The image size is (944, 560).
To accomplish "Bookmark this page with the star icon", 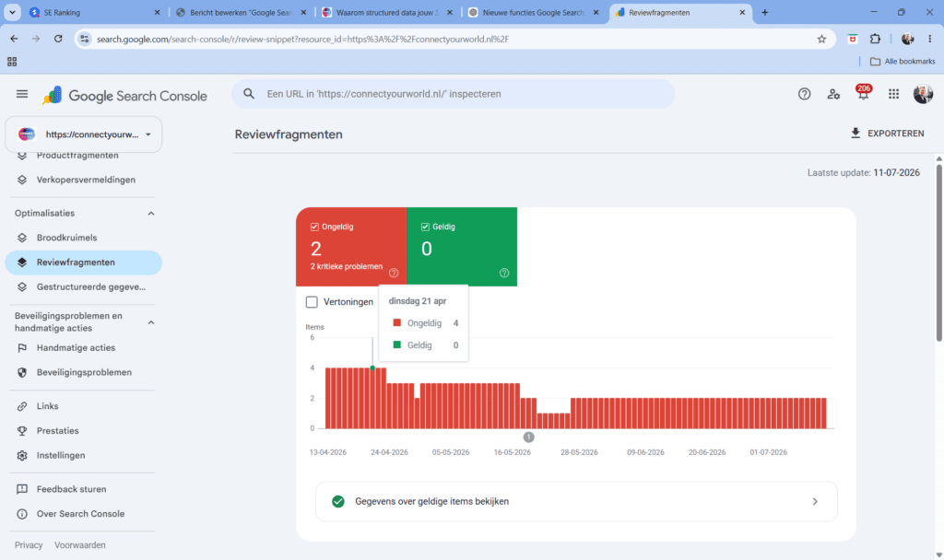I will (821, 39).
